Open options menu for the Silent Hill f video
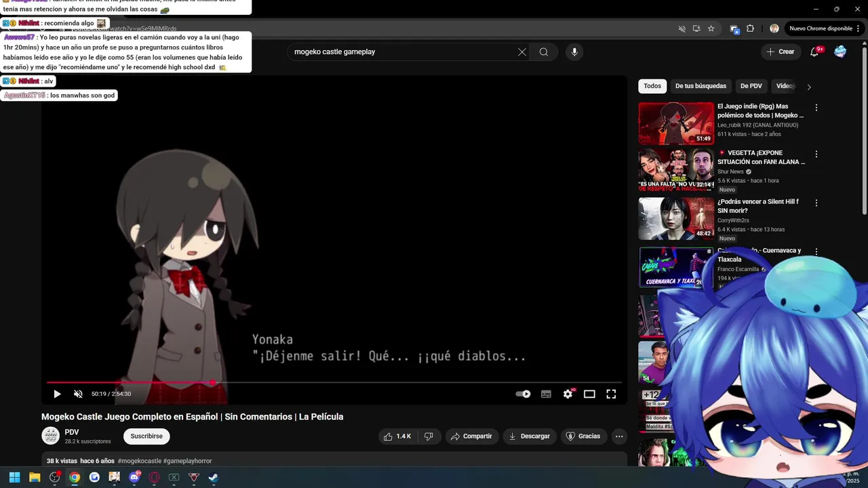The image size is (868, 488). 816,203
